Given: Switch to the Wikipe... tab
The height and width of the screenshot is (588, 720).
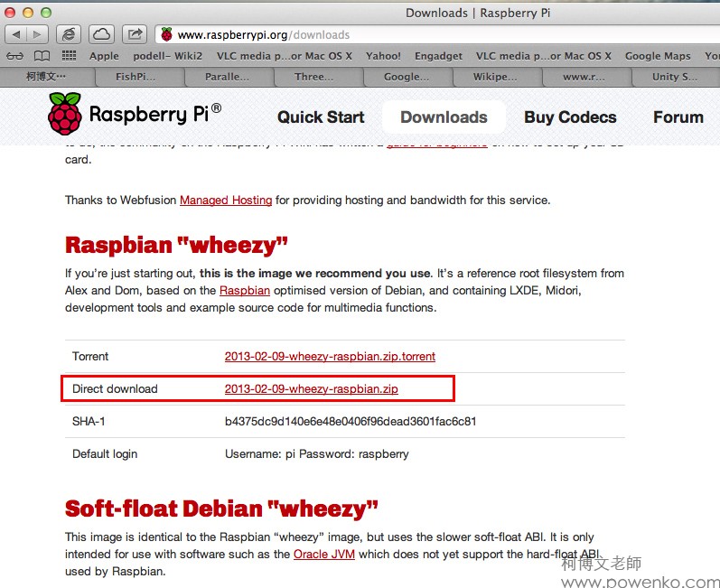Looking at the screenshot, I should point(498,77).
